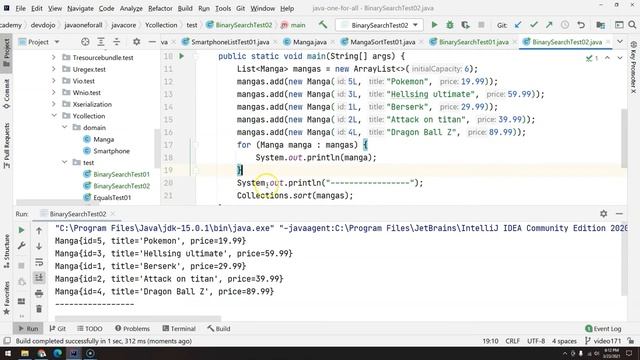Collapse all nodes in Project panel
Screen dimensions: 640x360
click(x=117, y=42)
